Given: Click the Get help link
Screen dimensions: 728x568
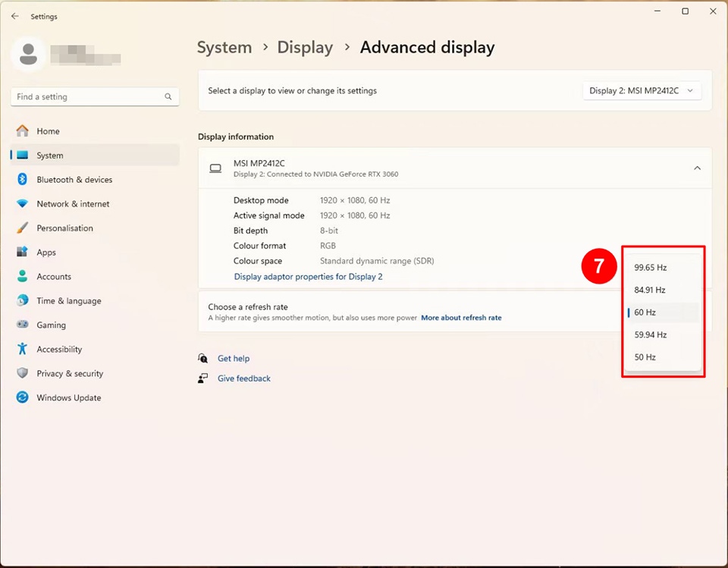Looking at the screenshot, I should tap(234, 358).
